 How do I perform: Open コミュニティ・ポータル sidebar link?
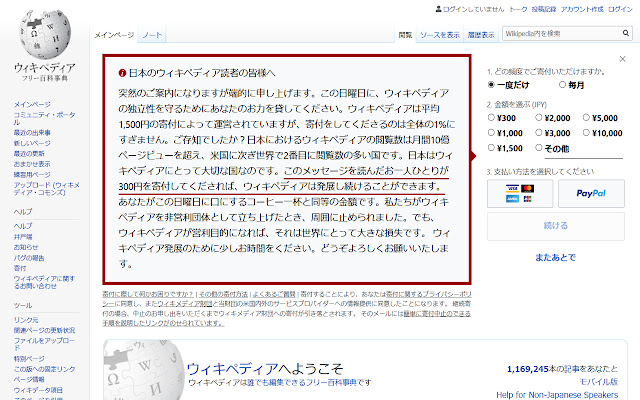pos(44,118)
